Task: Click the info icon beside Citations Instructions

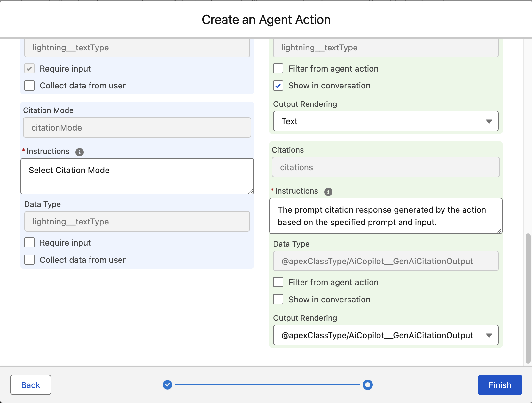Action: pyautogui.click(x=328, y=192)
